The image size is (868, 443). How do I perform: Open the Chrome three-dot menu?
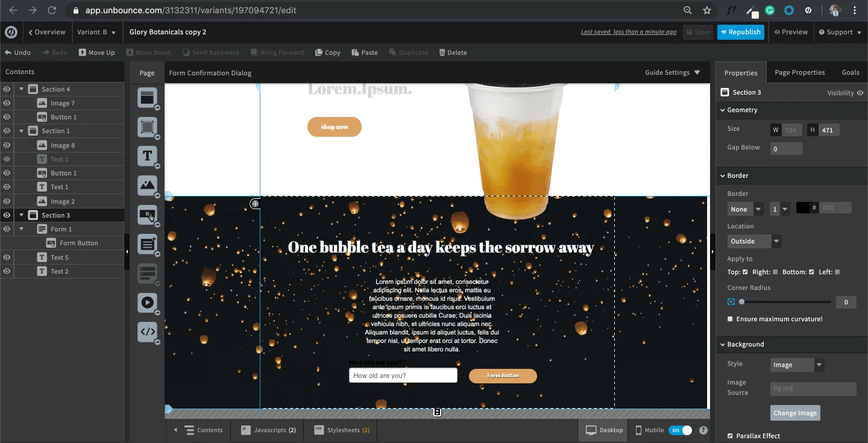(855, 10)
